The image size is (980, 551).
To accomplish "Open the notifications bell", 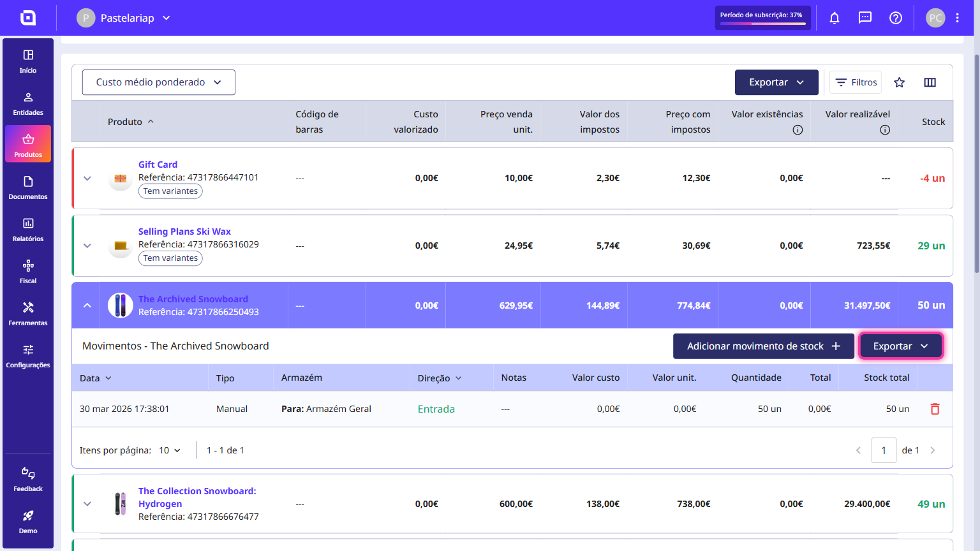I will (x=835, y=18).
